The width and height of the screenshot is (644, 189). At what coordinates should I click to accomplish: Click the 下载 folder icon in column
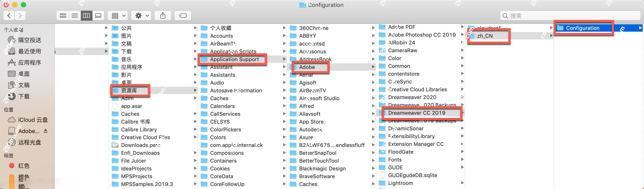pos(115,51)
